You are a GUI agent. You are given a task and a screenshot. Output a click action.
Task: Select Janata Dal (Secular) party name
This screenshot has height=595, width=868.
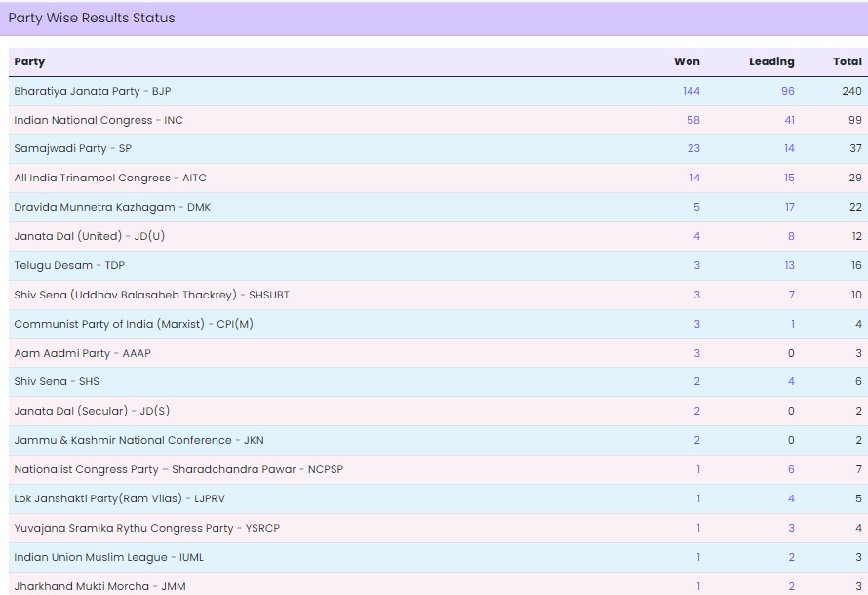click(x=92, y=411)
